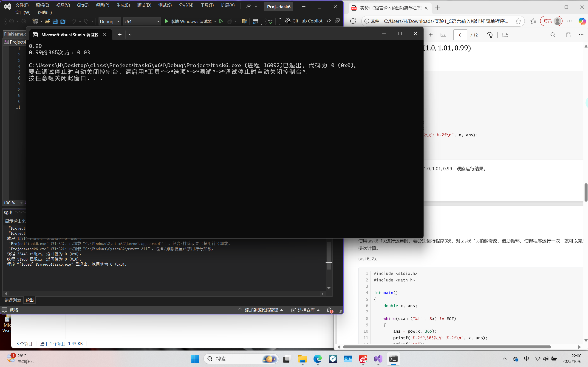Screen dimensions: 588x367
Task: Open the 调试(D) menu
Action: pos(144,5)
